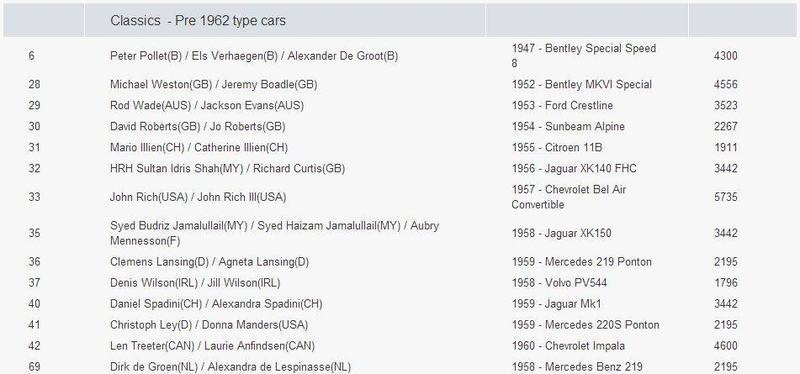This screenshot has height=374, width=800.
Task: Select the 1947 Bentley Special Speed 8 cell
Action: coord(584,56)
